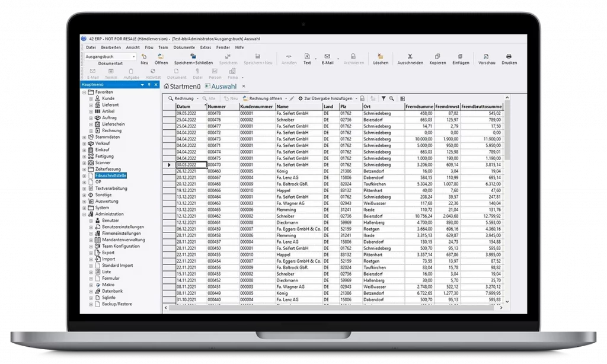Expand the Stammdaten tree node
This screenshot has height=364, width=607.
(84, 137)
